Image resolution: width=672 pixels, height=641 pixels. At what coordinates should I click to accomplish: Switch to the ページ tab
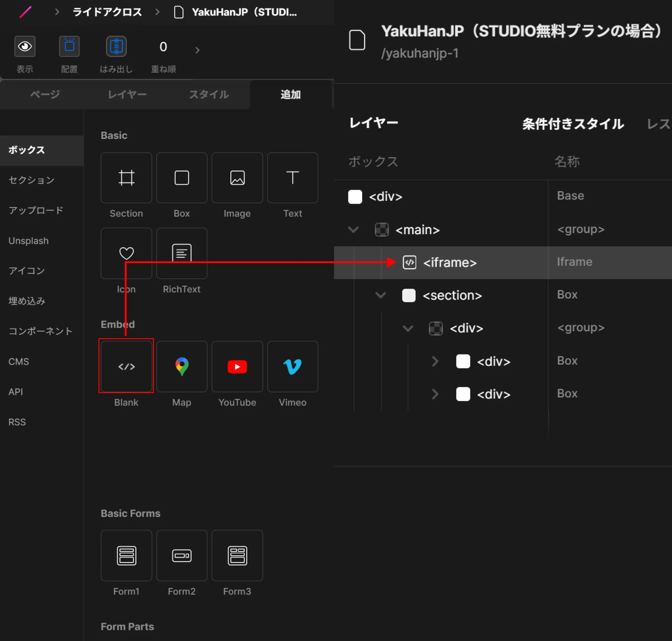(45, 95)
